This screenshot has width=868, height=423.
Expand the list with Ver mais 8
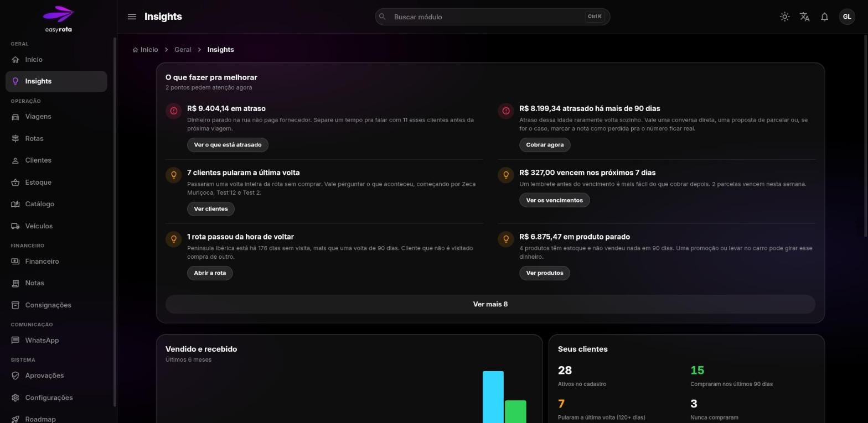click(x=490, y=304)
